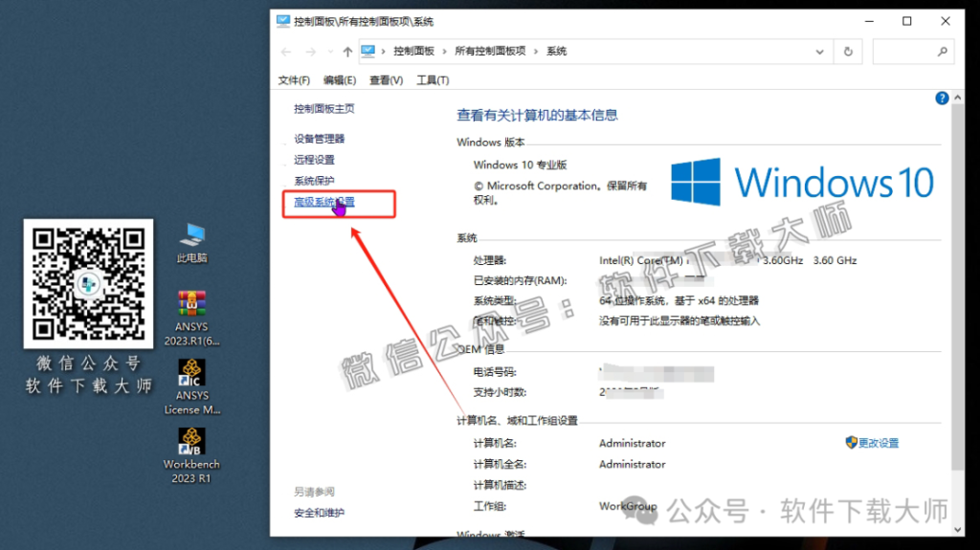Open the recent locations dropdown arrow
The image size is (980, 550).
[x=330, y=52]
